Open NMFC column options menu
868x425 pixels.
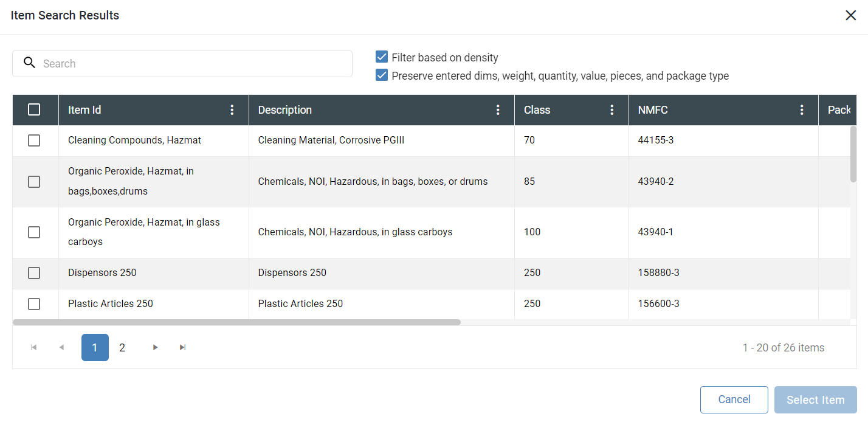(x=802, y=110)
